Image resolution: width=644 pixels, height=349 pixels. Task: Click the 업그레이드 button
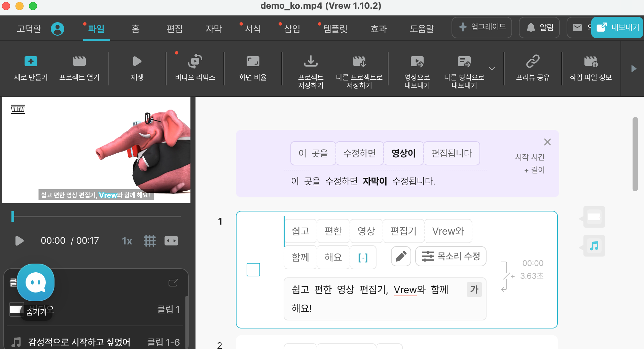(482, 27)
